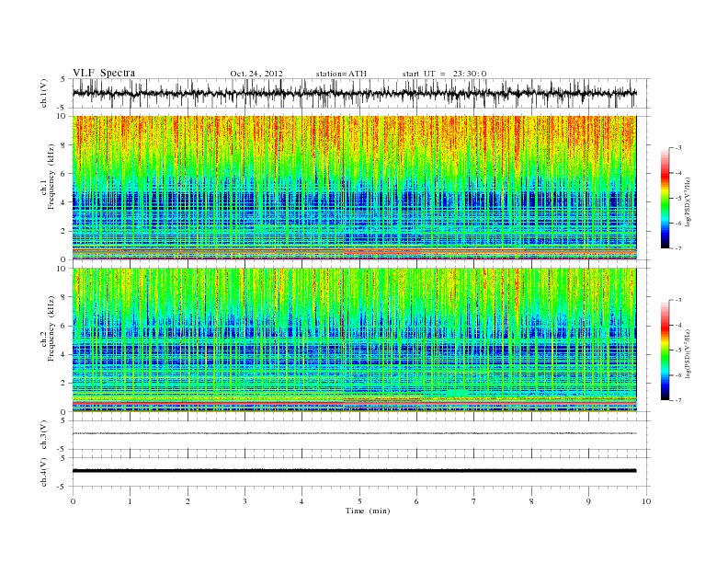Click the "station=ATH" header label

tap(341, 74)
